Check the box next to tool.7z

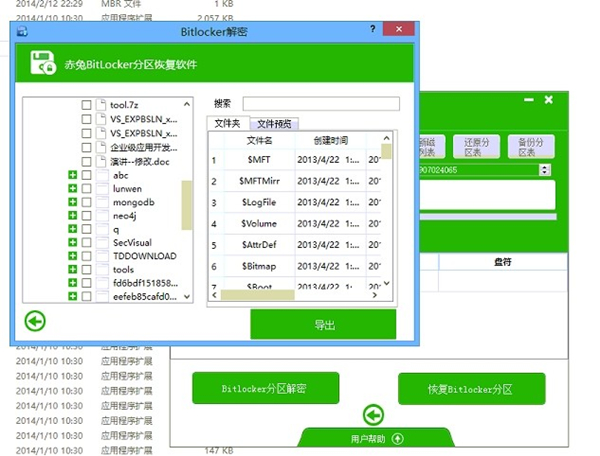[x=86, y=104]
